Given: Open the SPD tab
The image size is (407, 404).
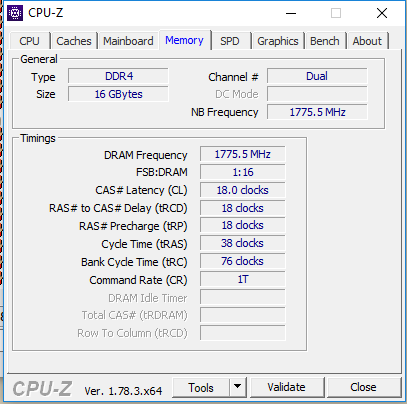Looking at the screenshot, I should click(230, 41).
